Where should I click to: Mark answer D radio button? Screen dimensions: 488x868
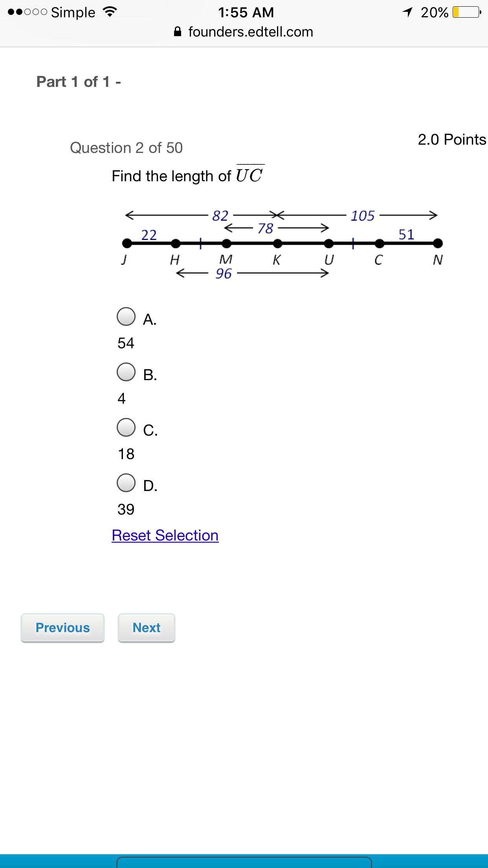(126, 483)
